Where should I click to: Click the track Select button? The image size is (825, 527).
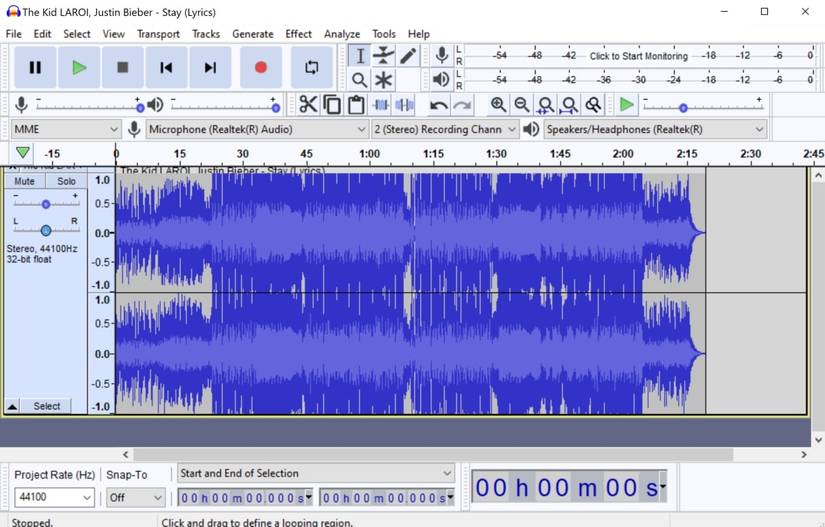pyautogui.click(x=47, y=406)
